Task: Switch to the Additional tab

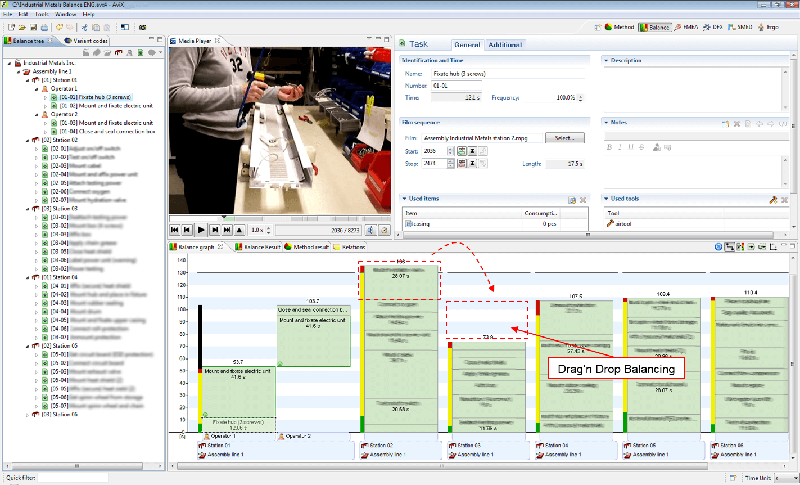Action: click(505, 45)
